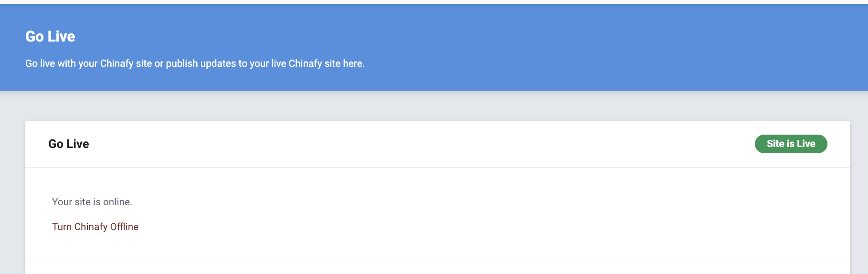Click the green Site is Live badge
This screenshot has width=868, height=274.
(x=791, y=144)
